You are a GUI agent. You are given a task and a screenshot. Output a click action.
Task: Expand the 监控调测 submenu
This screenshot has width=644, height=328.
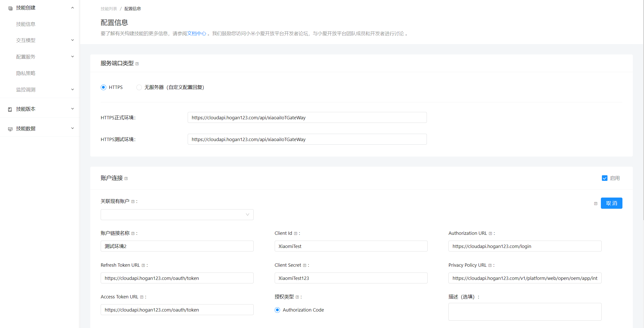point(73,89)
